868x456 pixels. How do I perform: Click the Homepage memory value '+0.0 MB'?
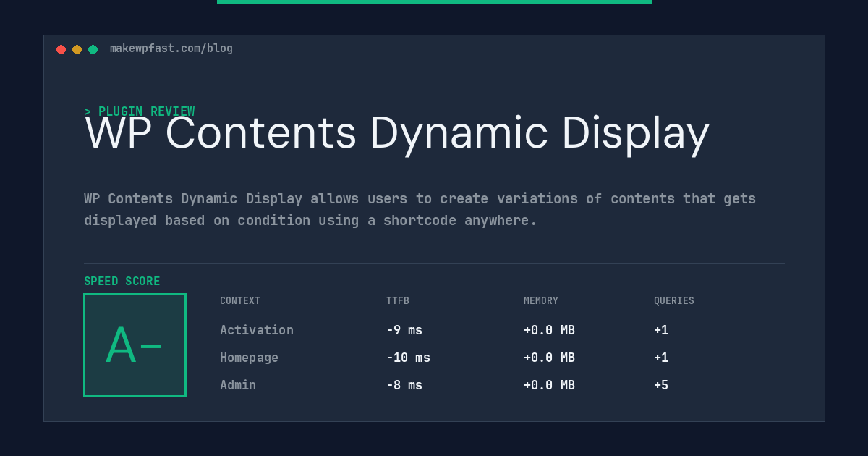pos(549,358)
